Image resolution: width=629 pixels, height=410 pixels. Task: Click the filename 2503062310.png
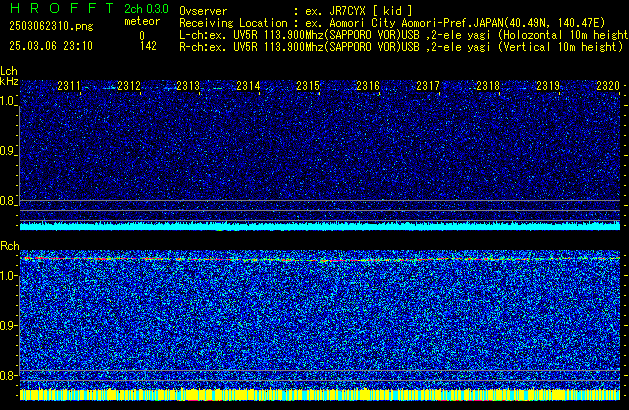pyautogui.click(x=51, y=26)
